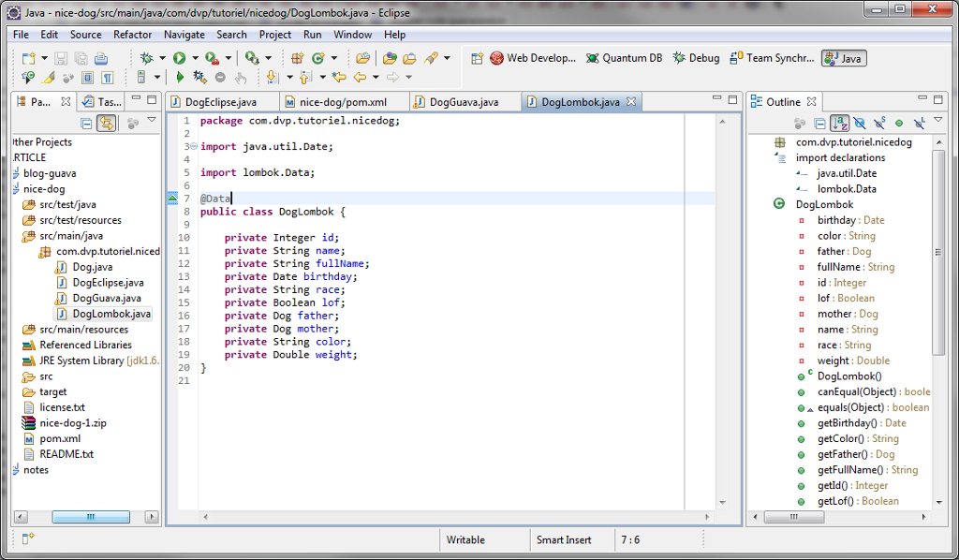Click the New Java Class icon
This screenshot has width=959, height=560.
317,58
